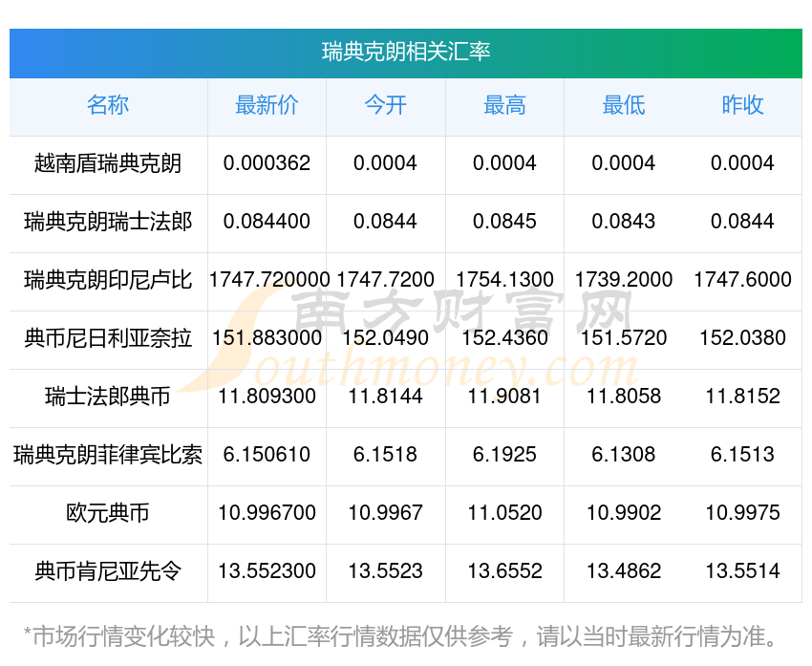Click the 10.9975 previous close cell

coord(742,513)
